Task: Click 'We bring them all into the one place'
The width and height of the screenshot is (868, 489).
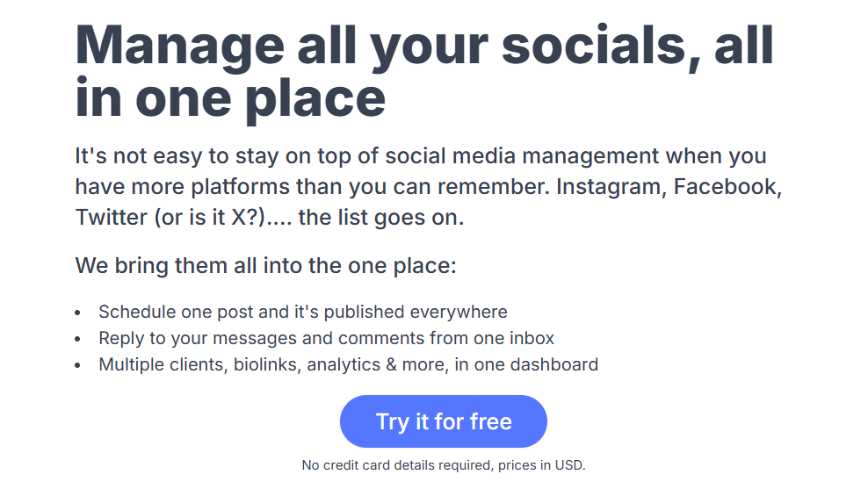Action: [265, 265]
